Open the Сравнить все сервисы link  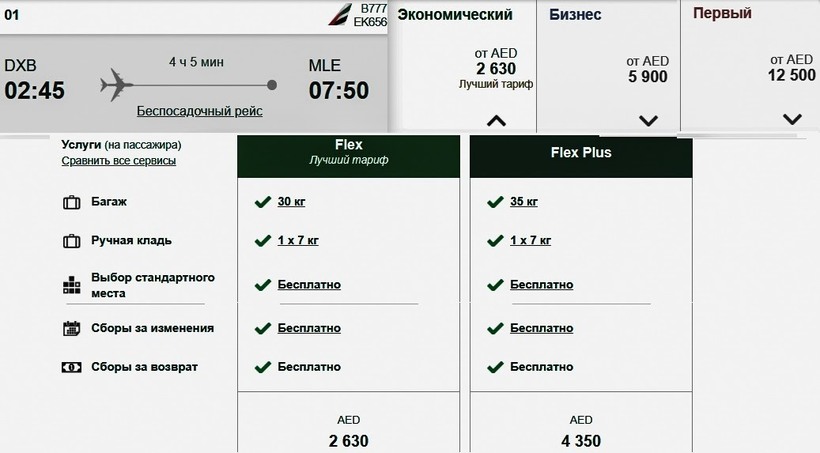[119, 160]
